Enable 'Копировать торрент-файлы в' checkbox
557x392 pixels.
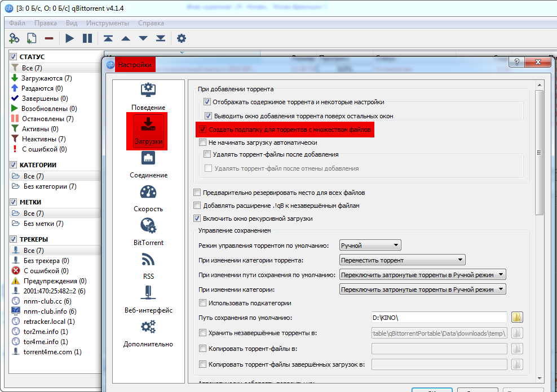[202, 349]
